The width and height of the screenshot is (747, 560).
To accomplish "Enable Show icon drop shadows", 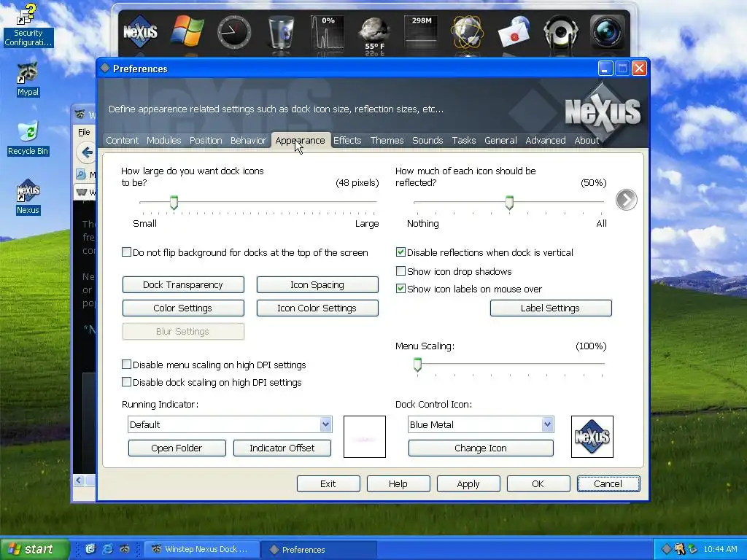I will [x=400, y=271].
